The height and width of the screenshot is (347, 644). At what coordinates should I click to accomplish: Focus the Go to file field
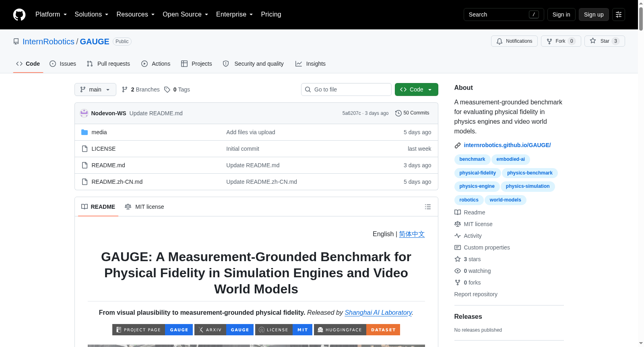coord(346,89)
